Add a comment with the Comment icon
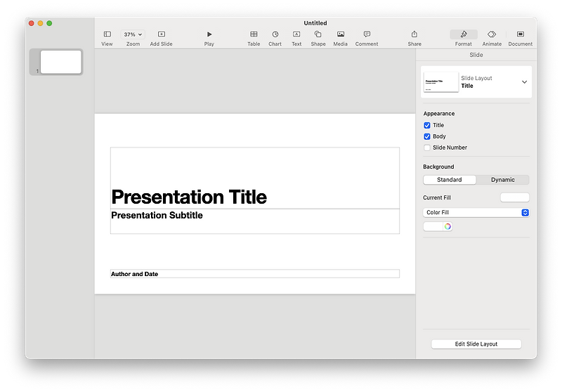Viewport: 562px width, 392px height. 367,34
